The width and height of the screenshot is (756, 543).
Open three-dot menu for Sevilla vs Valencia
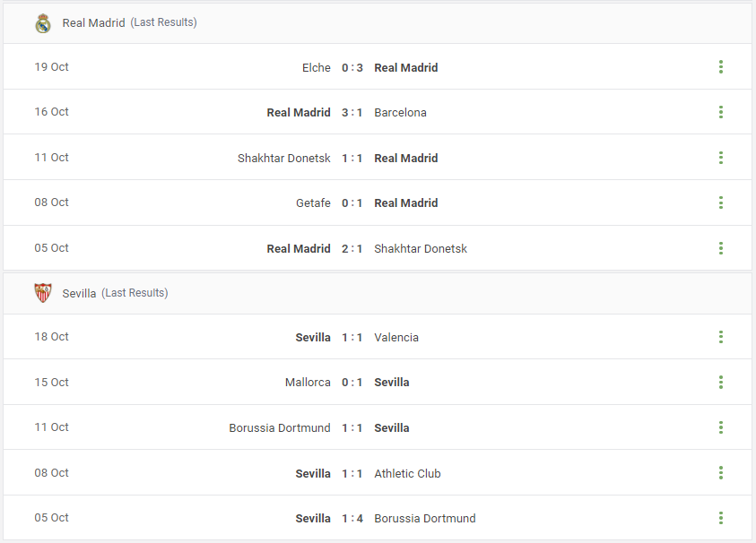click(721, 337)
